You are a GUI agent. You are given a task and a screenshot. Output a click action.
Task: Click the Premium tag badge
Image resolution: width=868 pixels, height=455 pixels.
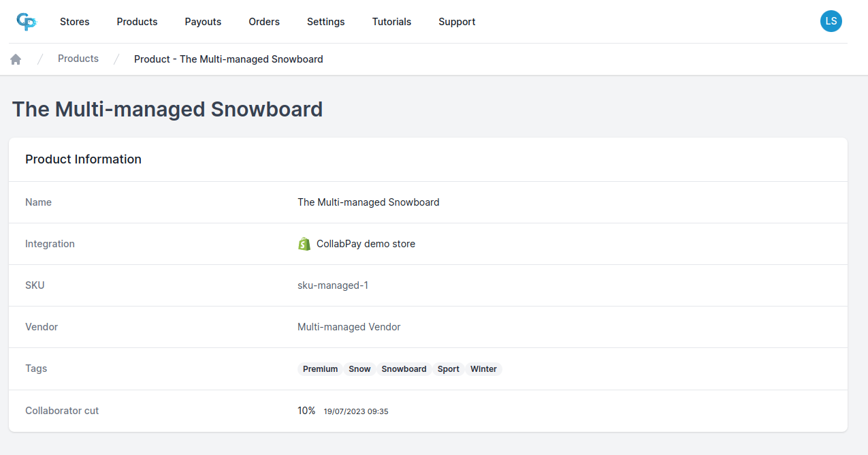click(x=320, y=369)
